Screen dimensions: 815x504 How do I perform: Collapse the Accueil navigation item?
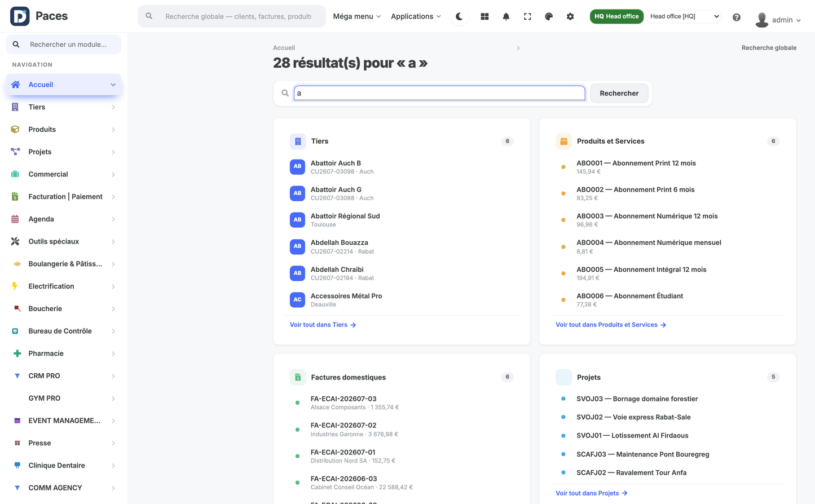tap(64, 85)
